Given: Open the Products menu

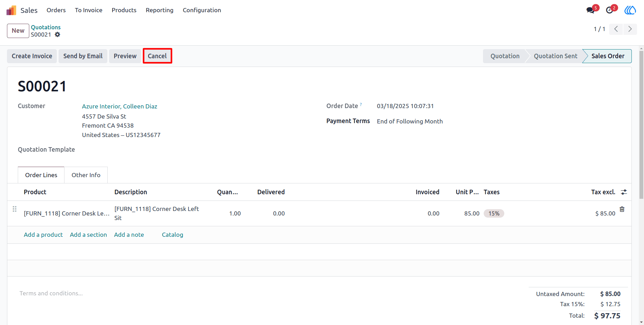Looking at the screenshot, I should click(x=124, y=10).
